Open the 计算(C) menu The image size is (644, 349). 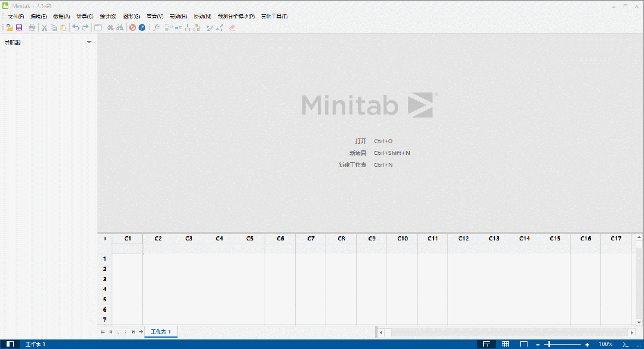click(x=85, y=16)
